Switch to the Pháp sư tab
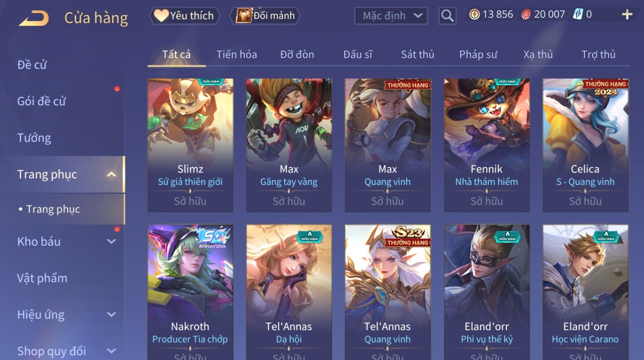This screenshot has height=360, width=644. click(x=478, y=55)
